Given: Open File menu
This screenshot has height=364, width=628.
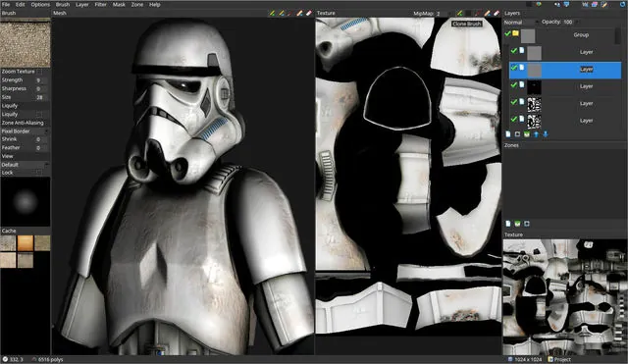Looking at the screenshot, I should pyautogui.click(x=6, y=4).
